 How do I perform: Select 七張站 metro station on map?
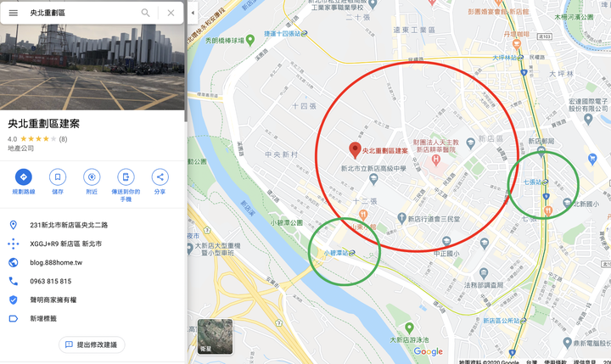pos(535,182)
